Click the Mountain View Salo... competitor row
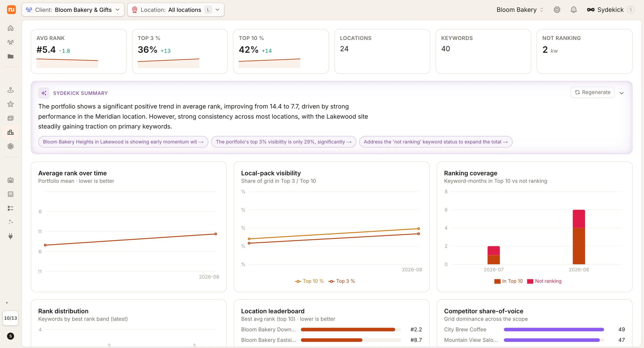644x348 pixels. coord(534,340)
